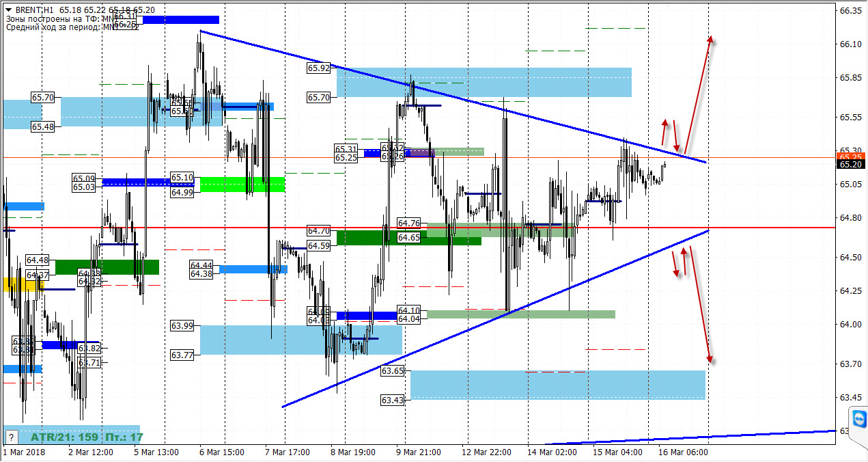The width and height of the screenshot is (868, 462).
Task: Select the 65.48 zone price label
Action: point(43,126)
